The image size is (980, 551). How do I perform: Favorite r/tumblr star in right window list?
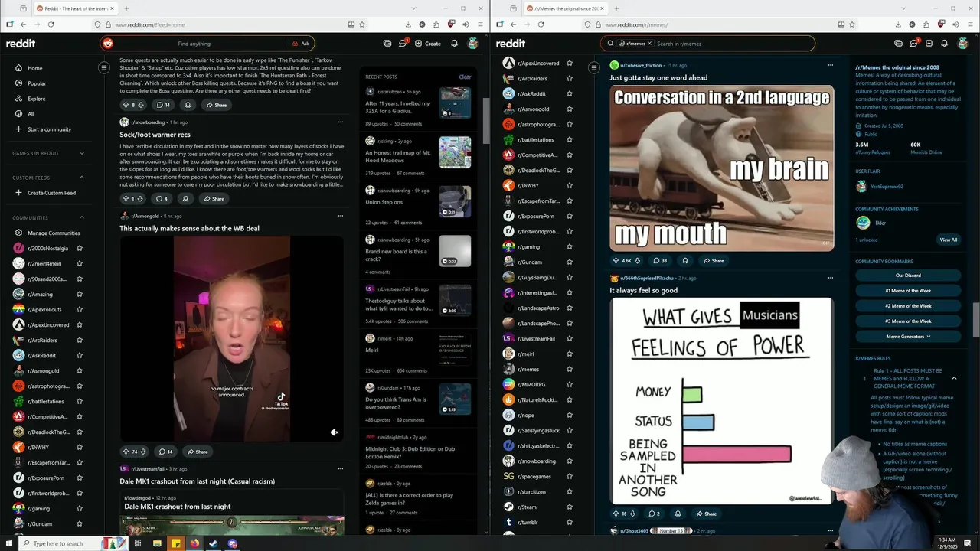569,522
